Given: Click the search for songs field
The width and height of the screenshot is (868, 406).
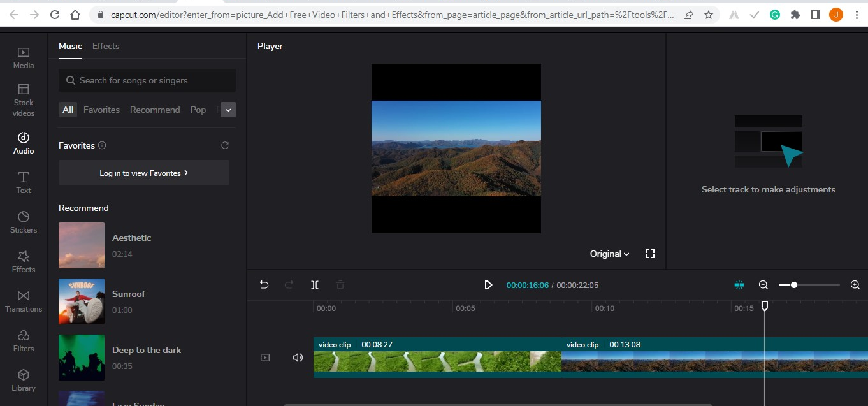Looking at the screenshot, I should (x=147, y=80).
